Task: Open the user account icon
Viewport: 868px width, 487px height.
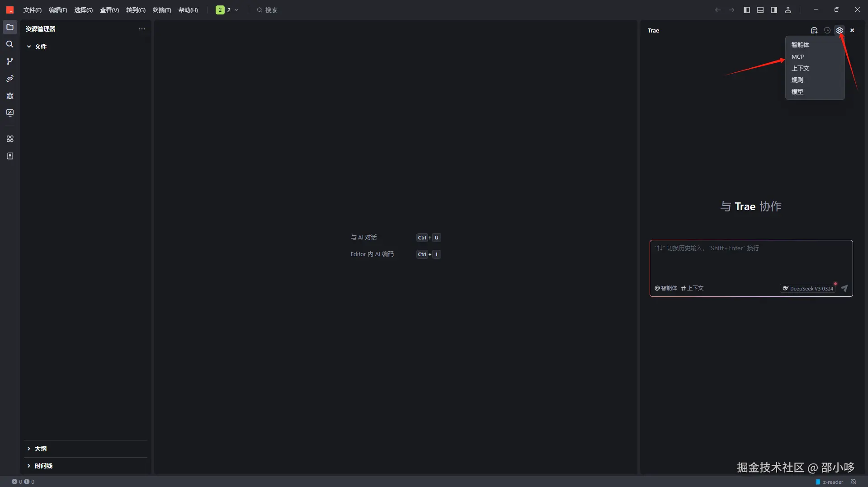Action: [788, 10]
